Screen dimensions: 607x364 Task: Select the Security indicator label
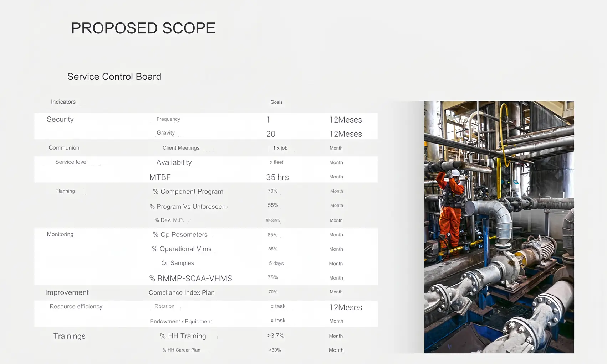(60, 119)
